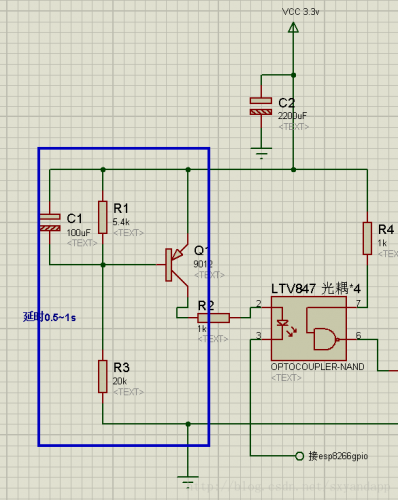This screenshot has width=398, height=500.
Task: Select the VCC 3.3v power terminal arrow
Action: coord(293,27)
